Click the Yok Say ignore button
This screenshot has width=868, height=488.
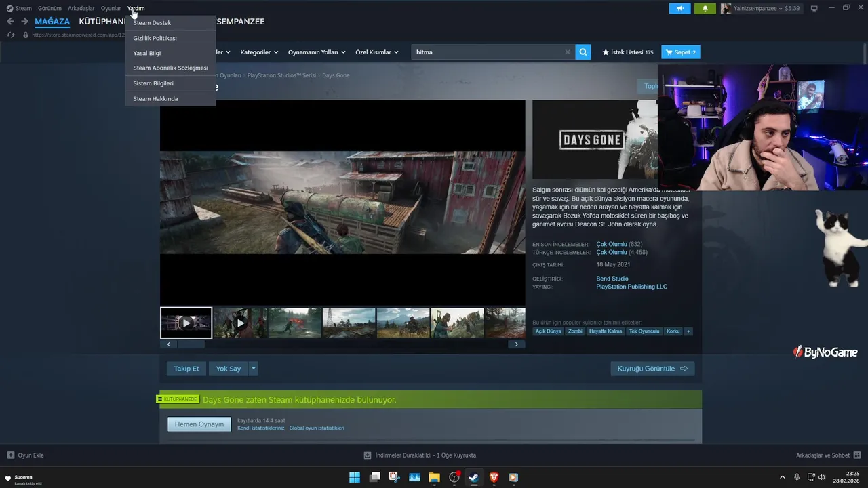coord(229,369)
